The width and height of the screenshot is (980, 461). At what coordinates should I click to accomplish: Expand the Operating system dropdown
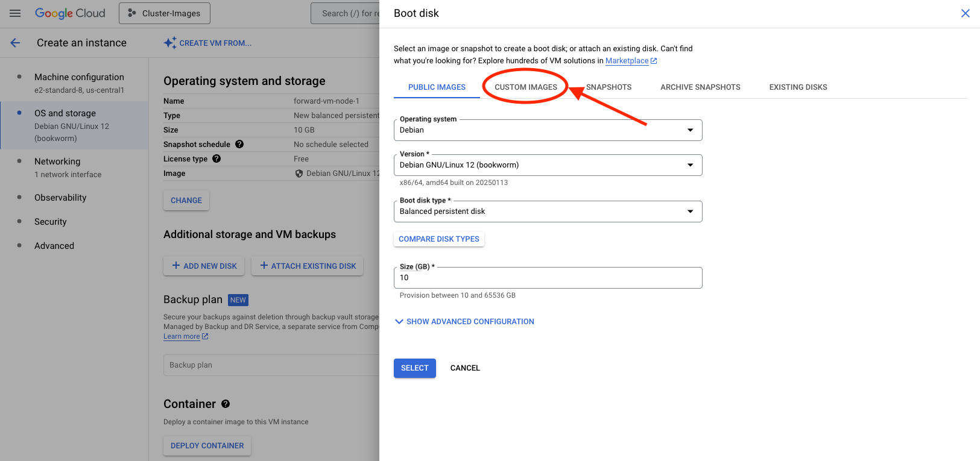coord(547,130)
